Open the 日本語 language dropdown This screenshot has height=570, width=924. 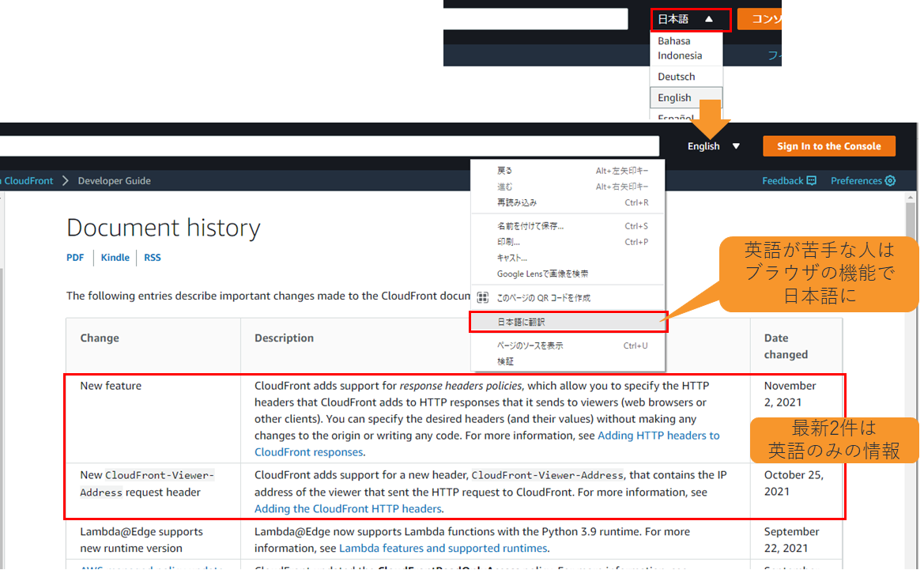pyautogui.click(x=691, y=20)
